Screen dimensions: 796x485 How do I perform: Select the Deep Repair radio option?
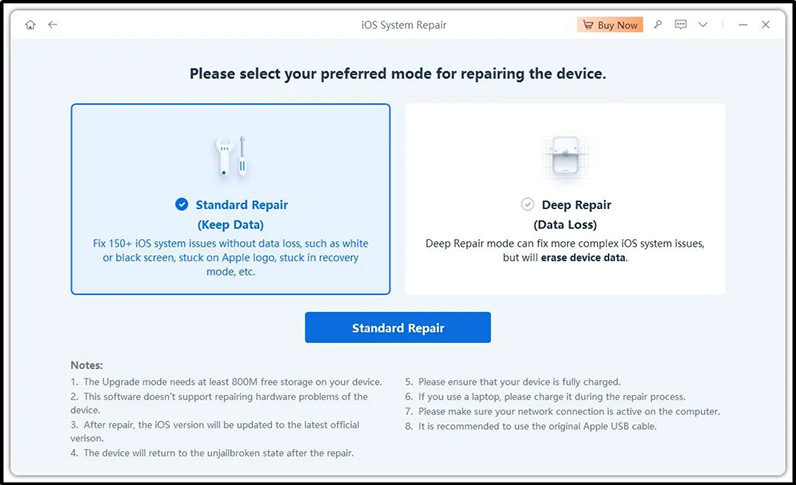[x=527, y=204]
